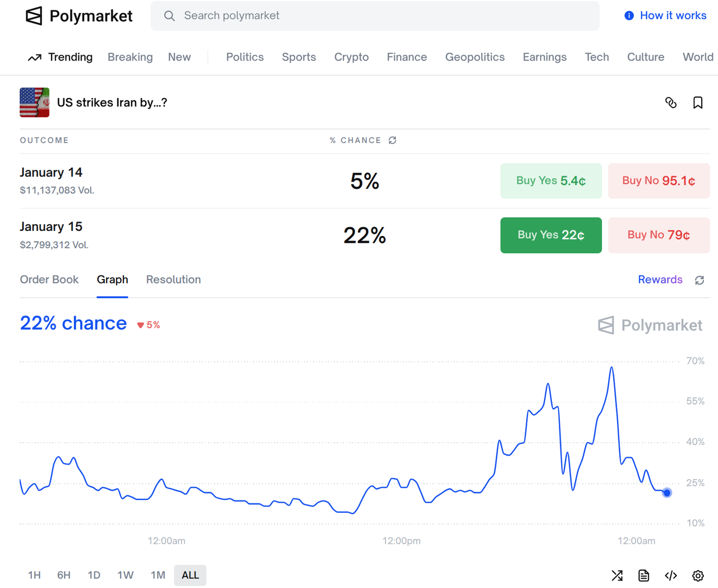Open the document export icon below graph
The width and height of the screenshot is (718, 588).
point(644,576)
